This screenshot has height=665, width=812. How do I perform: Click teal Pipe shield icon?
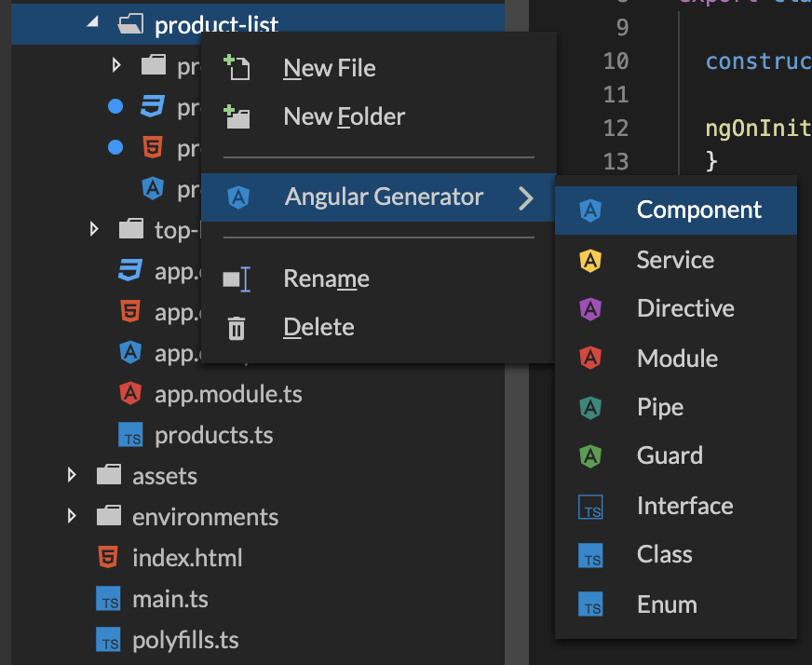(x=590, y=407)
